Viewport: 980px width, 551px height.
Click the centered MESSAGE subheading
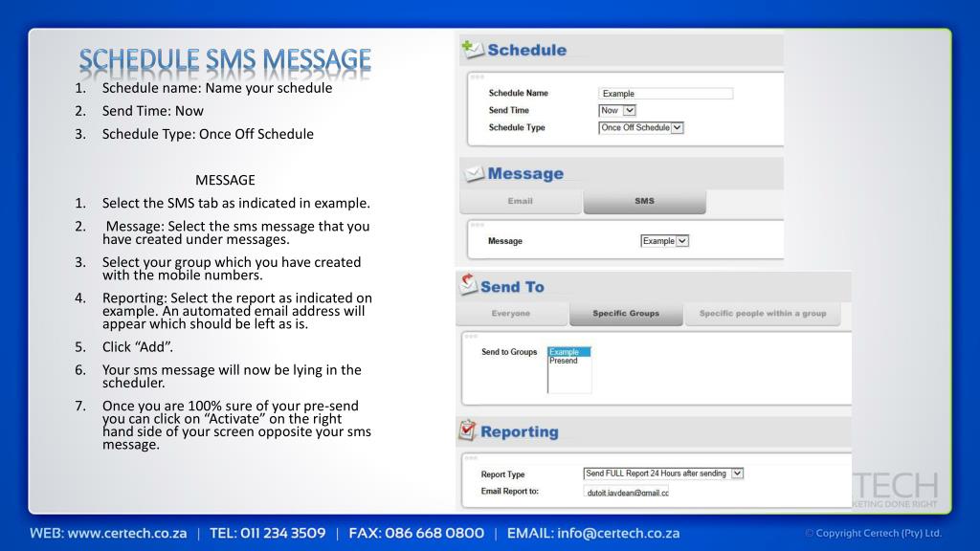click(x=225, y=180)
